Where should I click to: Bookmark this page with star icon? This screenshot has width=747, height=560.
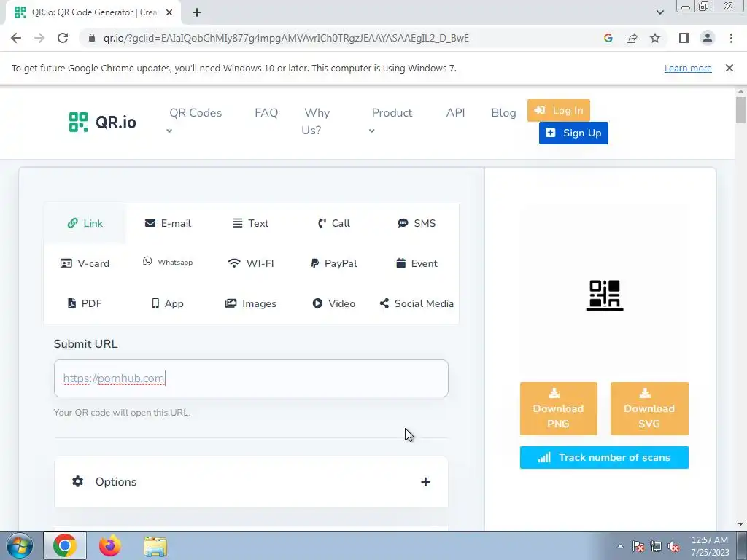coord(655,38)
